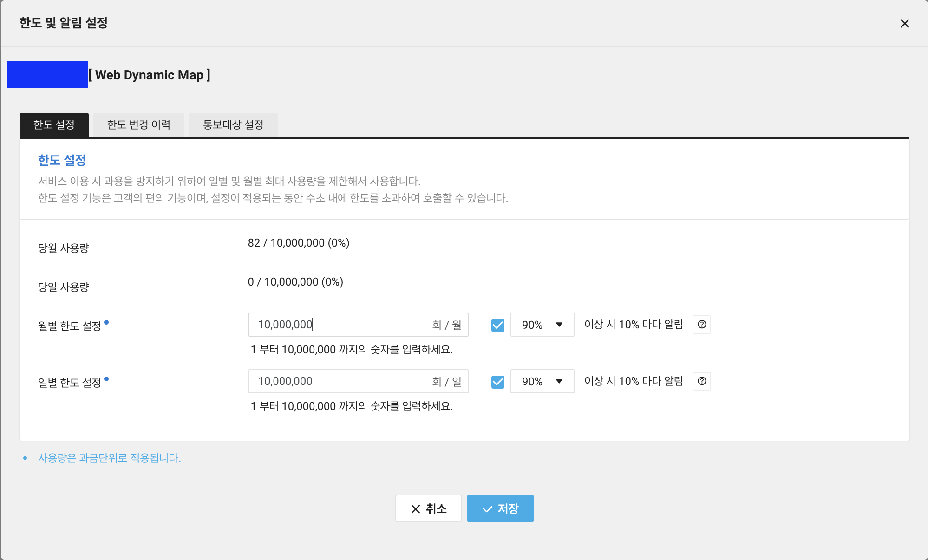Viewport: 928px width, 560px height.
Task: Open the daily 90% threshold dropdown
Action: click(x=542, y=381)
